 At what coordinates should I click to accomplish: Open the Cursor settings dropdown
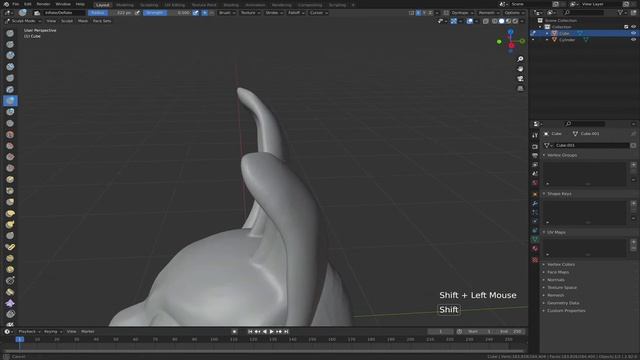(318, 13)
